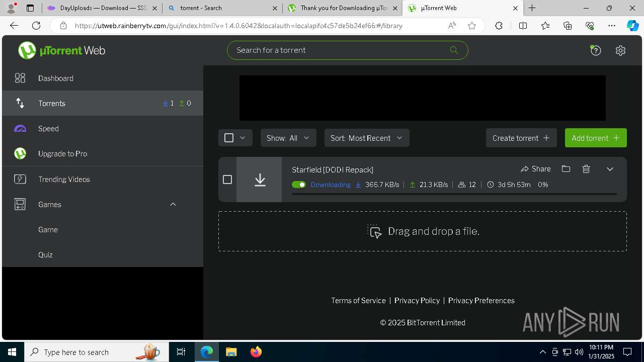This screenshot has width=644, height=362.
Task: Switch to Thank you for Downloading tab
Action: coord(343,8)
